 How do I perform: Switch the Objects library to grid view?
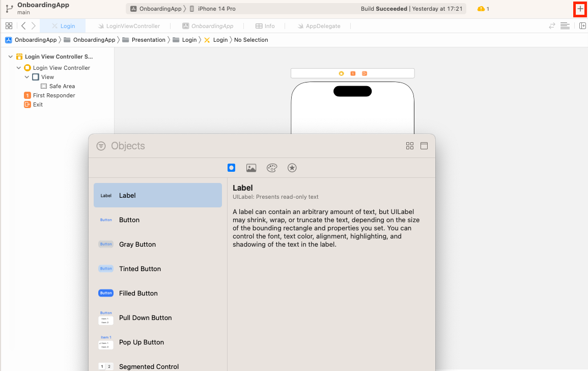tap(410, 145)
